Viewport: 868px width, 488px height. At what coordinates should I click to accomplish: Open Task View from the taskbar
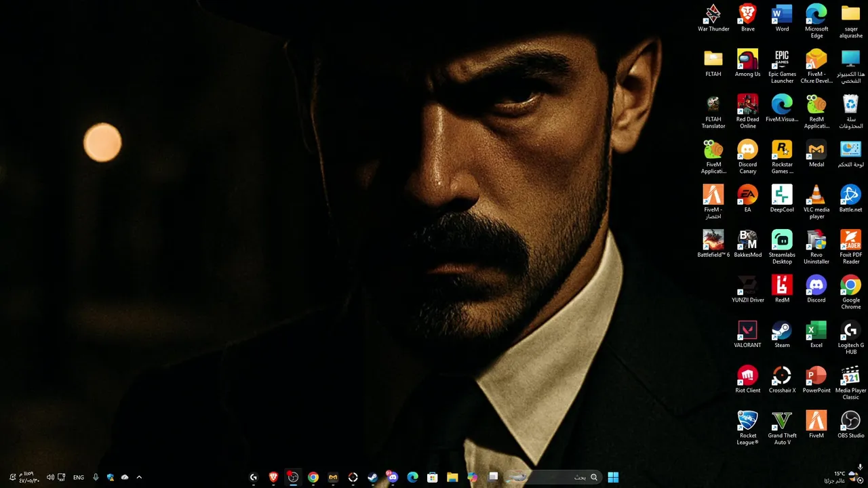click(x=493, y=477)
